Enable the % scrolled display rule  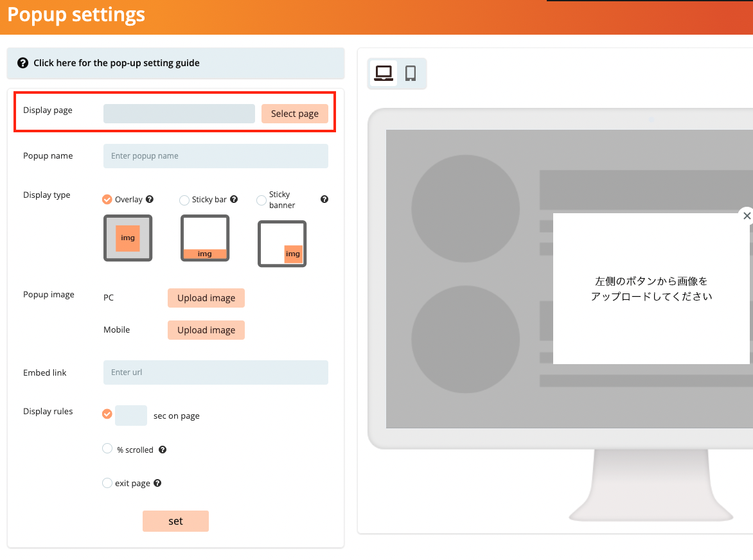(107, 448)
